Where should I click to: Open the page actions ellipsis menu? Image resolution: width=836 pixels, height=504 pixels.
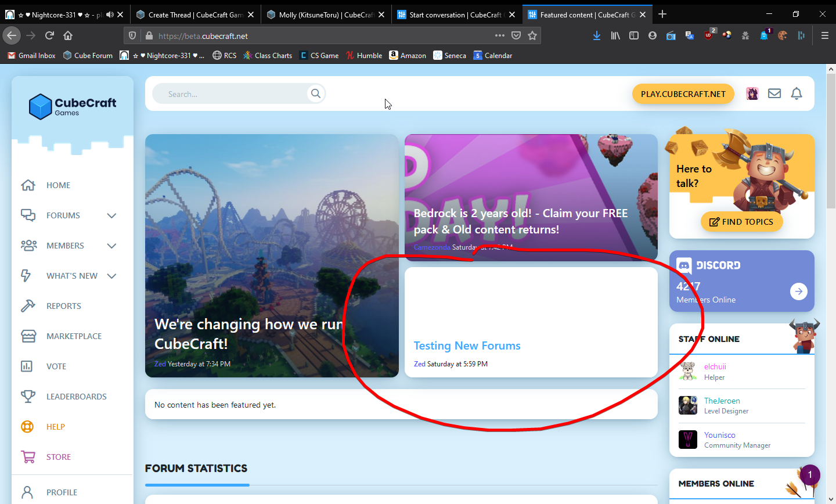(500, 35)
